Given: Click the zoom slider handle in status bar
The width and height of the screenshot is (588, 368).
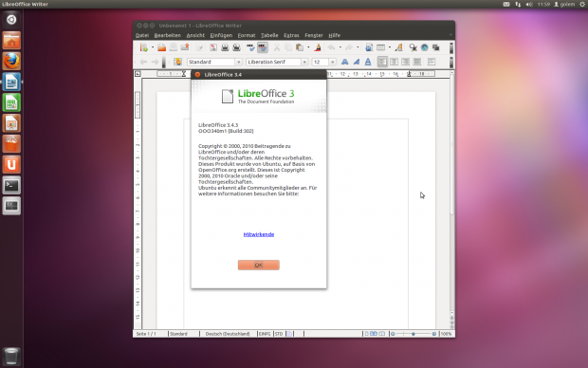Looking at the screenshot, I should 413,334.
